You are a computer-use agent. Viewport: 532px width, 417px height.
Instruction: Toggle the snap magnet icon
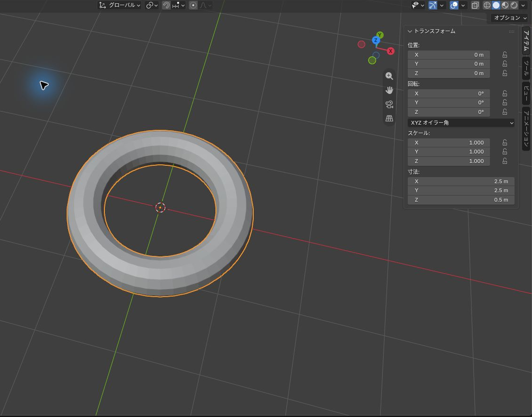click(166, 5)
